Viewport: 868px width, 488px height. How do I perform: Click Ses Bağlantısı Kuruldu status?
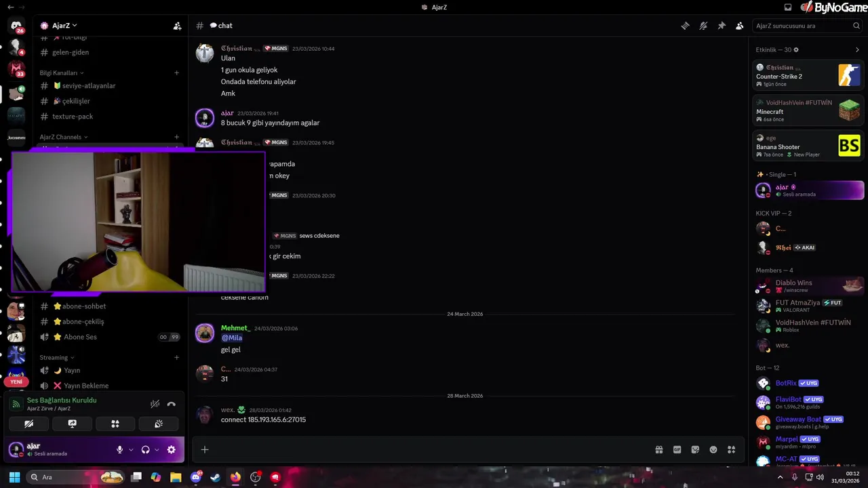click(x=62, y=401)
